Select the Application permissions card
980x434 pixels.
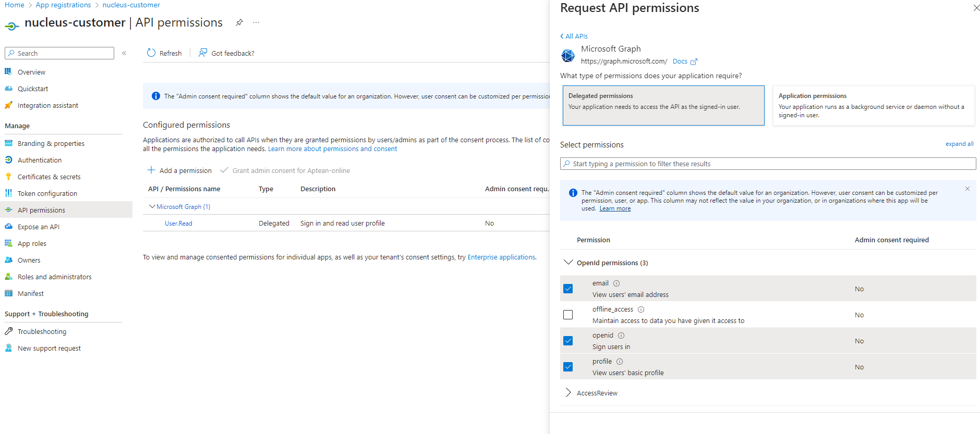click(x=874, y=105)
